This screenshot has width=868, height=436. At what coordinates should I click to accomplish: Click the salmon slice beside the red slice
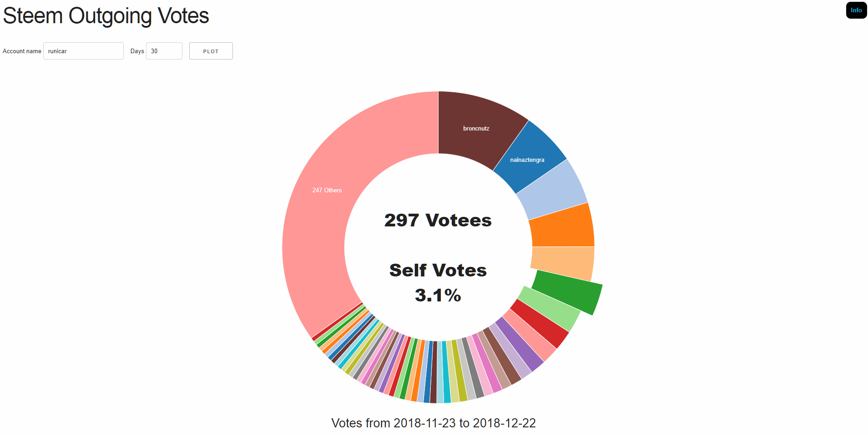coord(530,336)
